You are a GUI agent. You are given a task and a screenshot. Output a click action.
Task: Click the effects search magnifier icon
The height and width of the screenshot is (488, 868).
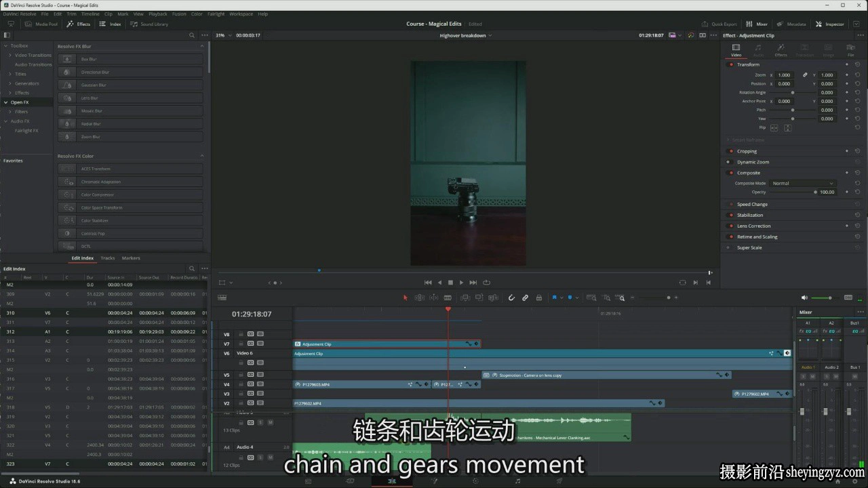[x=191, y=35]
